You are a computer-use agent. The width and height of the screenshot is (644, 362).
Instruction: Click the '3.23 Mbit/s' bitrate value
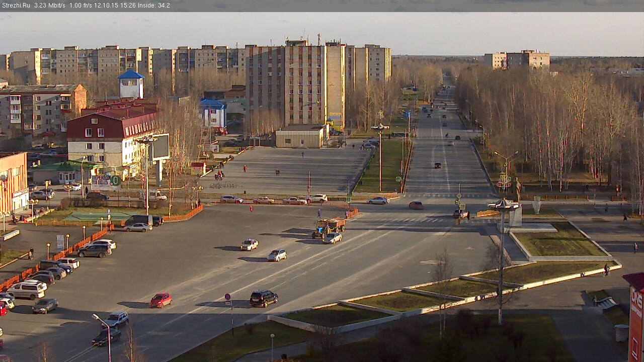pos(50,6)
